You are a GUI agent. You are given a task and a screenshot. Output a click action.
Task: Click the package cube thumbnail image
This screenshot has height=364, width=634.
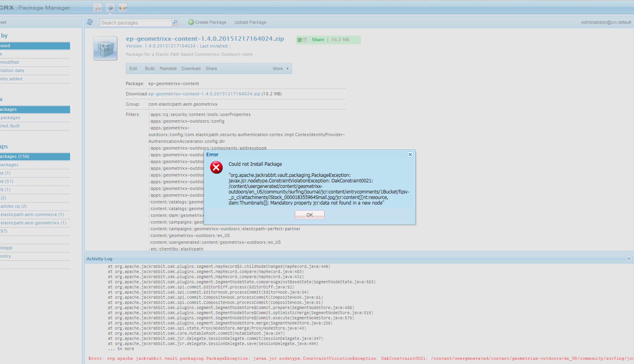[105, 48]
